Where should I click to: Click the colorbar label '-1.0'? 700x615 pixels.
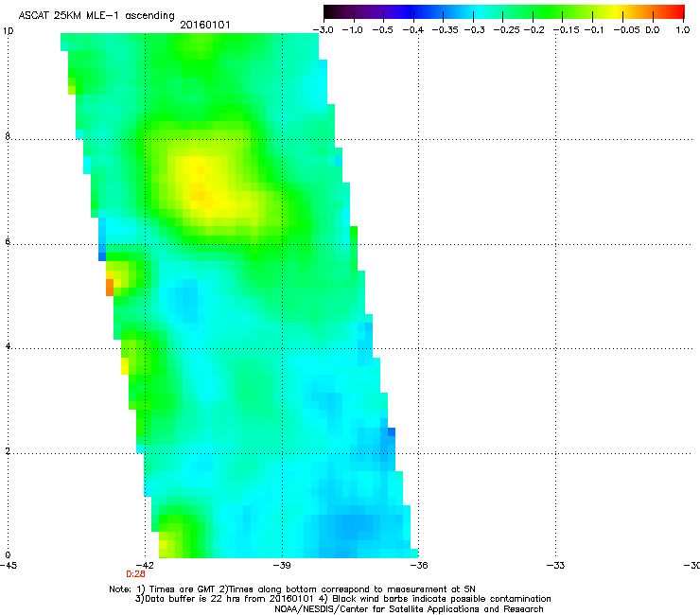(x=353, y=30)
